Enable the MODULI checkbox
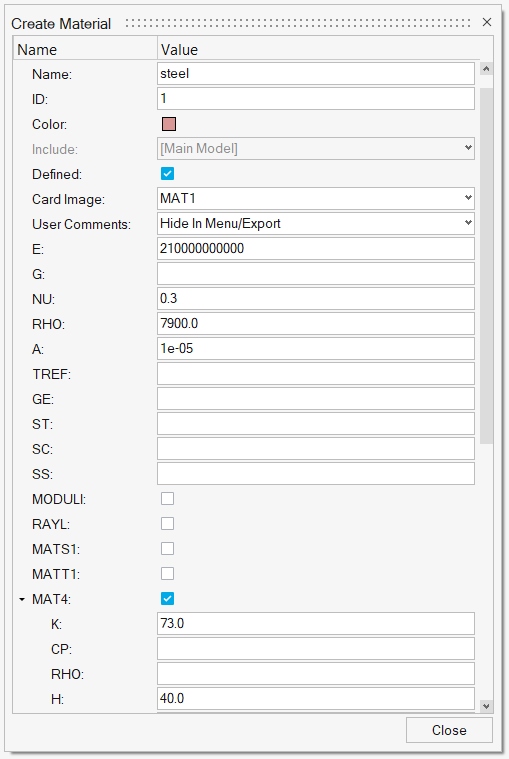Screen dimensions: 509x759 [x=167, y=499]
